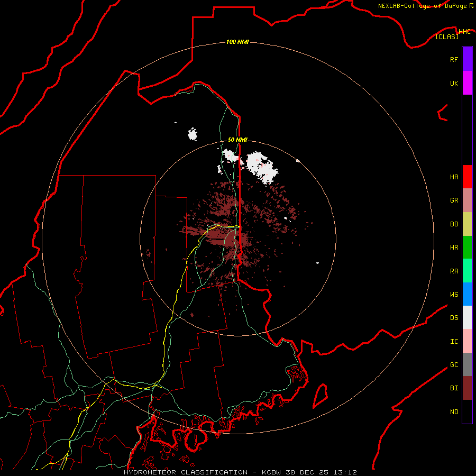Select the WS blue legend swatch
476x476 pixels.
click(467, 294)
